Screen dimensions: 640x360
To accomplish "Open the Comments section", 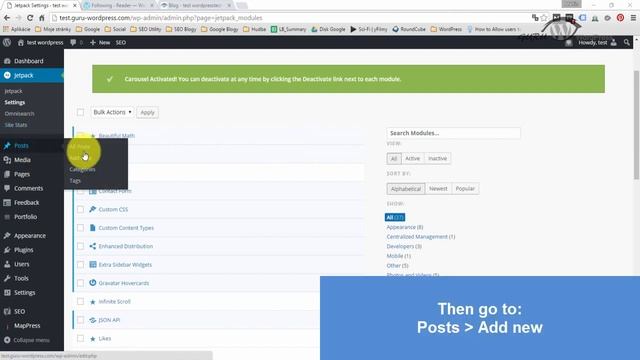I will 28,188.
